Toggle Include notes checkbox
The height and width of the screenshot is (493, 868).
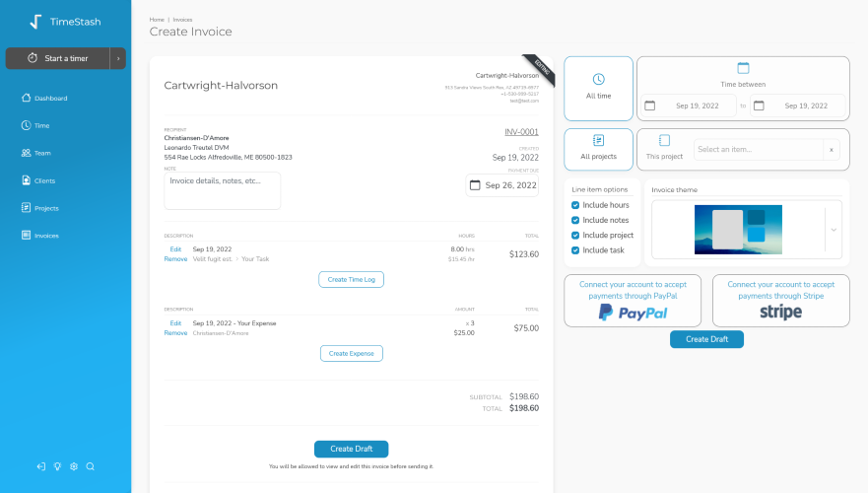575,220
